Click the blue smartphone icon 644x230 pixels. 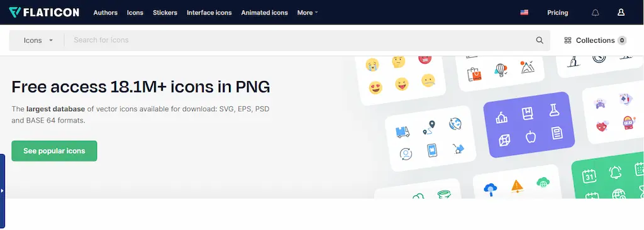[432, 150]
